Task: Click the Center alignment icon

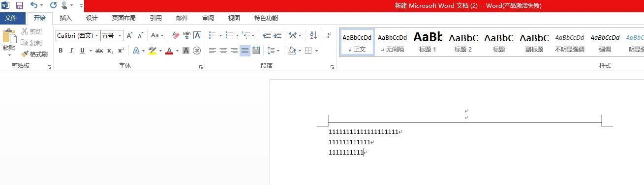Action: pyautogui.click(x=223, y=51)
